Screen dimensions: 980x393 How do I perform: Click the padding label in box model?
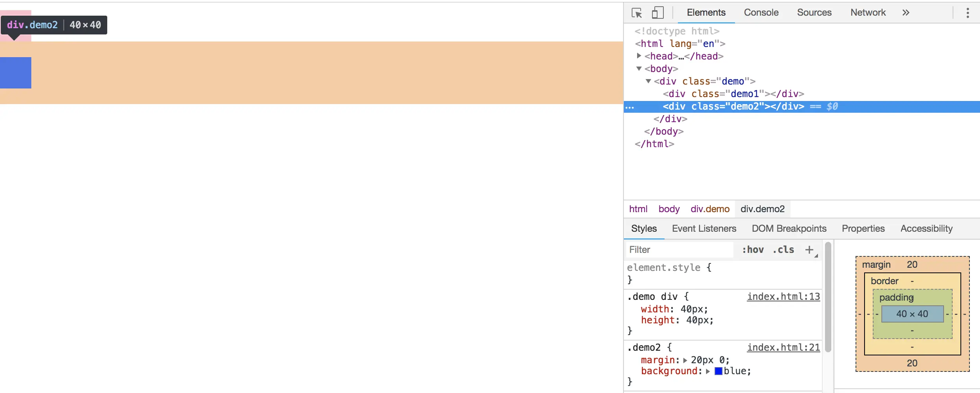(x=896, y=297)
